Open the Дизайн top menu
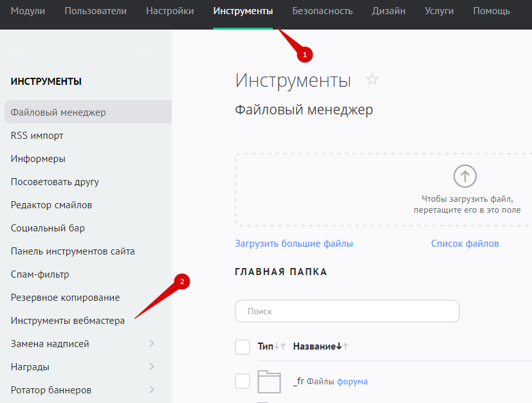 click(x=389, y=11)
